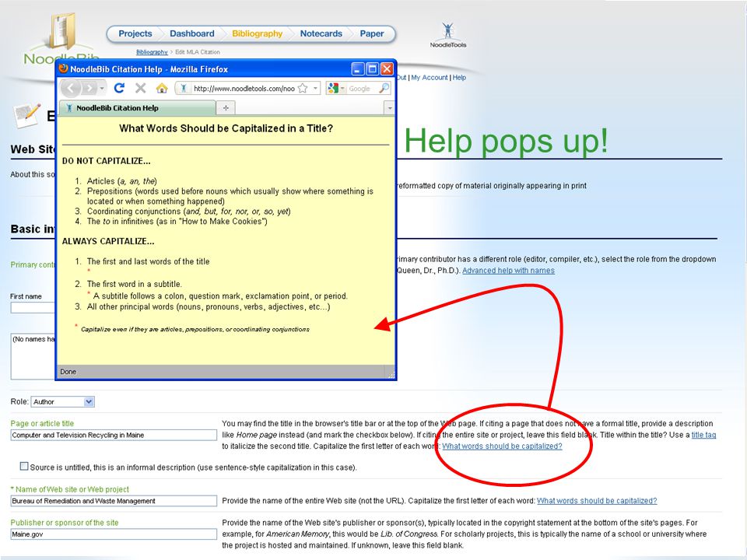Open back/forward history dropdown arrow
This screenshot has height=560, width=747.
(x=102, y=88)
